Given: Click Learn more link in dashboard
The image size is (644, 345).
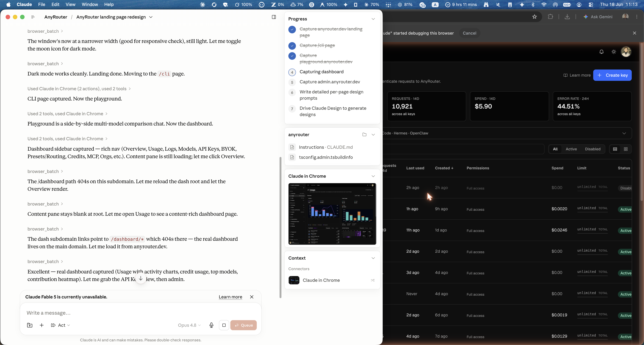Looking at the screenshot, I should [577, 75].
